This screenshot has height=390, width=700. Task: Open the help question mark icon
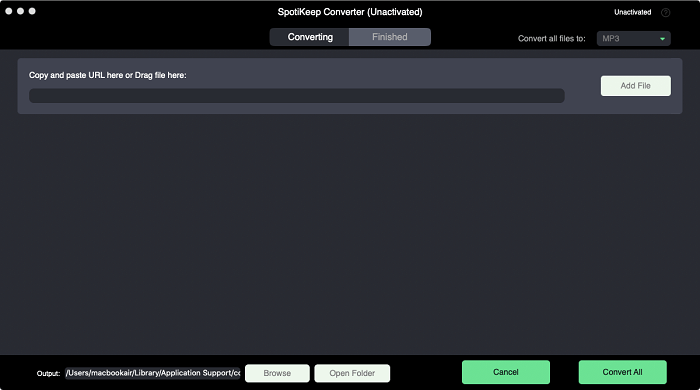[665, 12]
